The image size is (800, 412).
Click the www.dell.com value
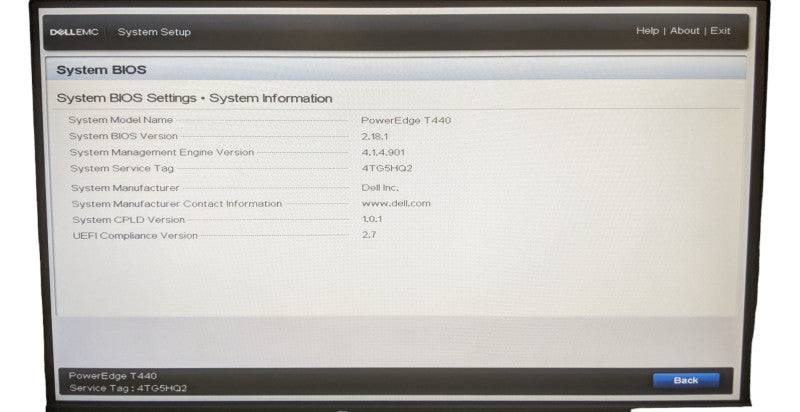point(396,203)
